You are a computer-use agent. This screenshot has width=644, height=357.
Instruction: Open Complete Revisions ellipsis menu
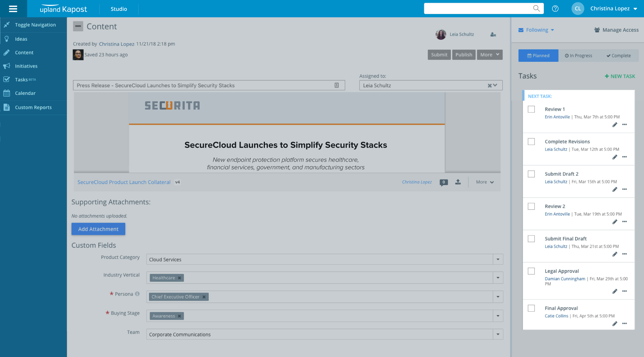[624, 157]
